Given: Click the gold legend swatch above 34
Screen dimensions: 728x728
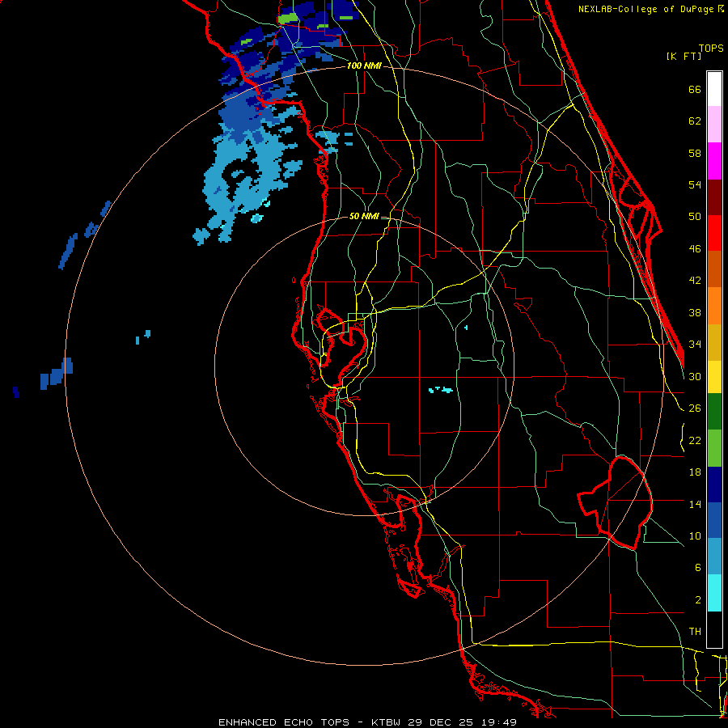Looking at the screenshot, I should [714, 342].
